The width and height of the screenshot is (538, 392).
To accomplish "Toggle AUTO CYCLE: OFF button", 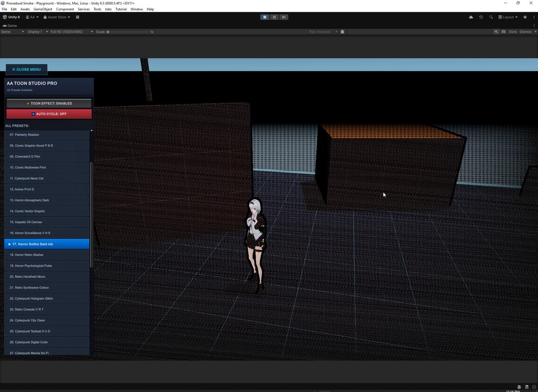I will [x=49, y=114].
